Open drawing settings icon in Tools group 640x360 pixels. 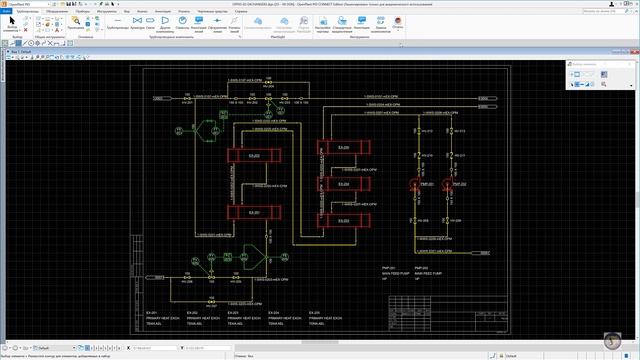click(322, 20)
